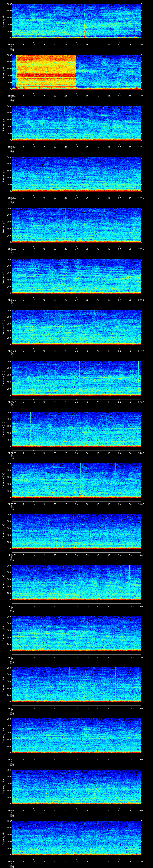Click the 23:00 end-time axis label
Screen dimensions: 153x868
click(x=141, y=453)
